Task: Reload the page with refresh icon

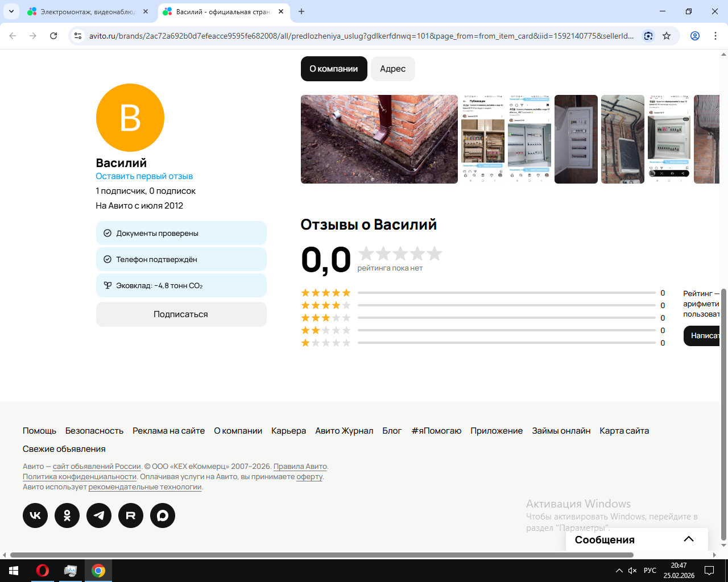Action: coord(53,36)
